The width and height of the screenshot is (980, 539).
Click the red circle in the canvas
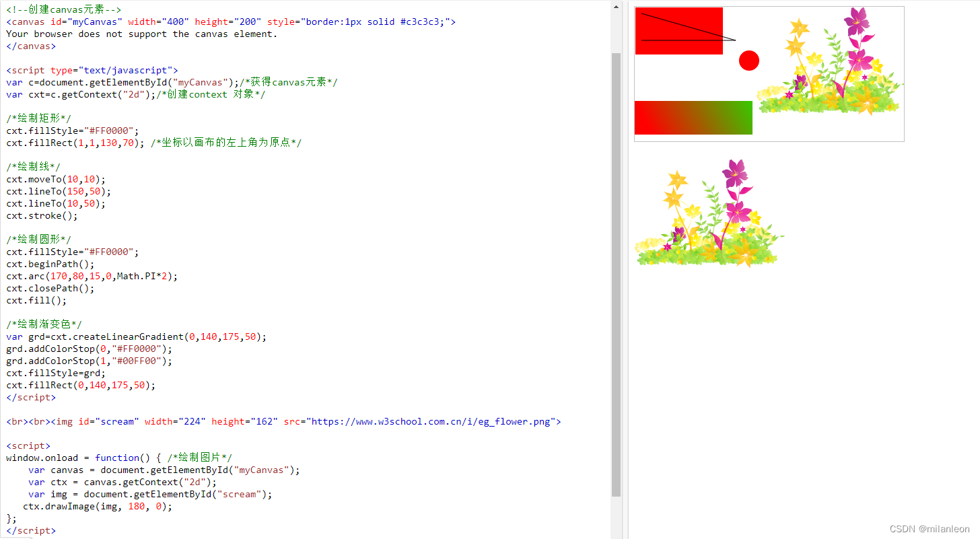coord(749,61)
